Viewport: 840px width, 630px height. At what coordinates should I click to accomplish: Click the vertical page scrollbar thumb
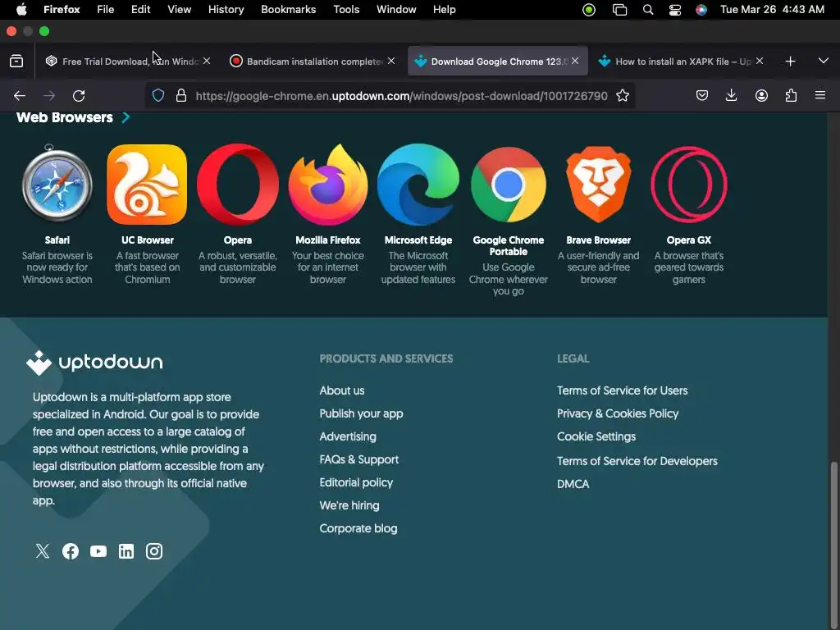coord(833,546)
